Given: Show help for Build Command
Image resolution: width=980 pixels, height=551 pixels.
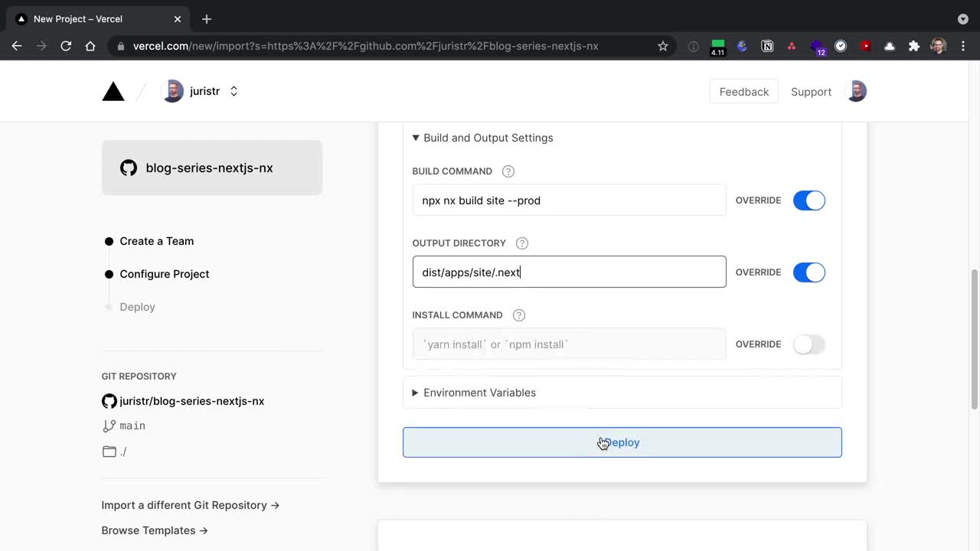Looking at the screenshot, I should [x=508, y=171].
